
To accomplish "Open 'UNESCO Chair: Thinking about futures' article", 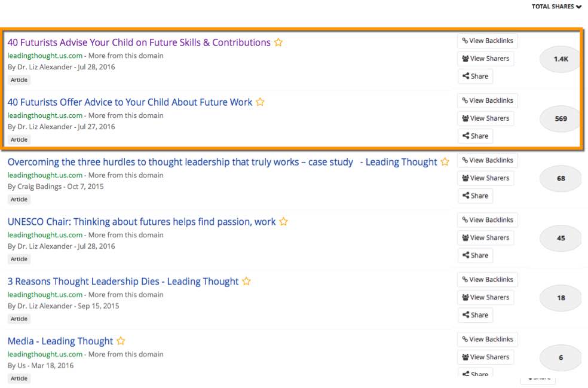I will 142,222.
